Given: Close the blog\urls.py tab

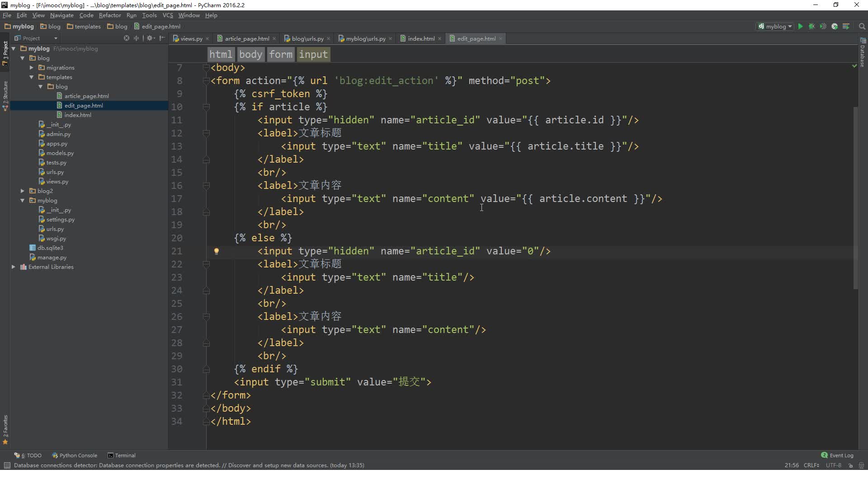Looking at the screenshot, I should pyautogui.click(x=329, y=39).
